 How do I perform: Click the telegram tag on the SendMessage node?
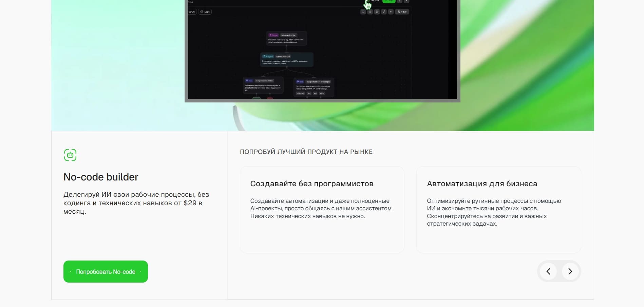300,93
